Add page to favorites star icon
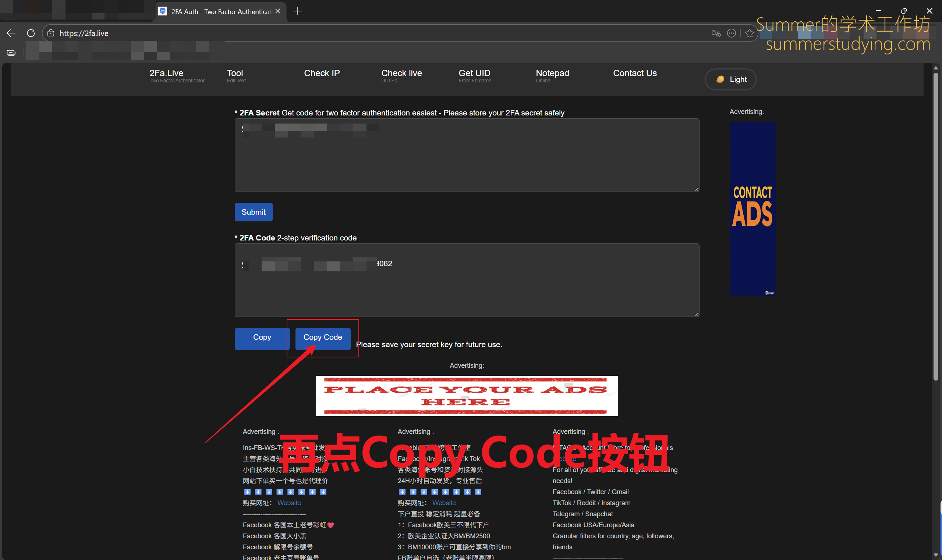Viewport: 942px width, 560px height. (750, 33)
